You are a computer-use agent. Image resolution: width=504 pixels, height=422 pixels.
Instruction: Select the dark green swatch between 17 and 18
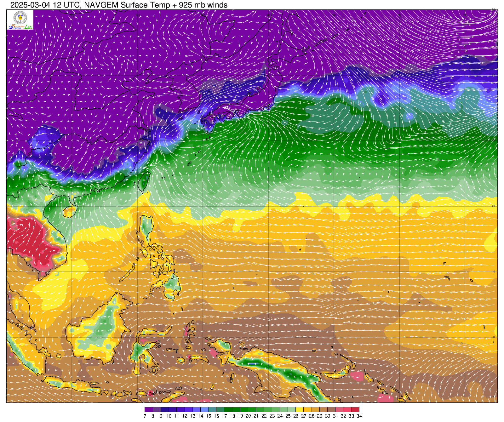[228, 409]
